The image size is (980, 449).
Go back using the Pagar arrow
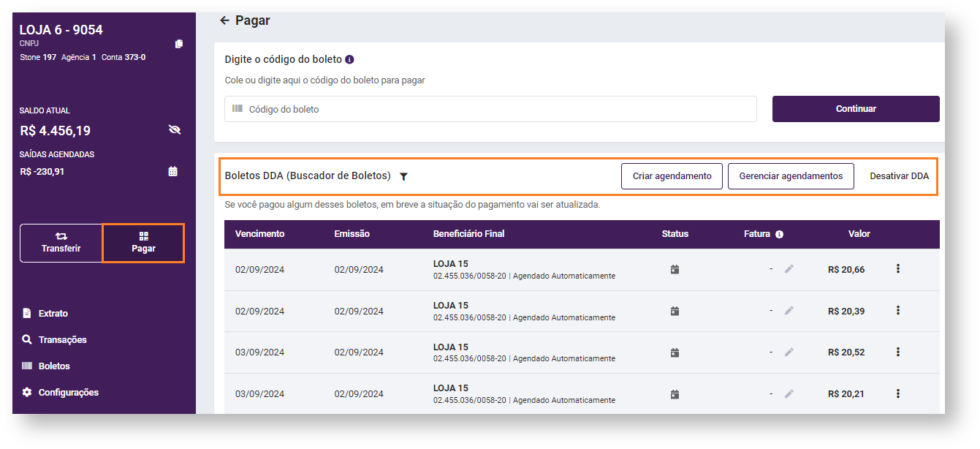224,20
